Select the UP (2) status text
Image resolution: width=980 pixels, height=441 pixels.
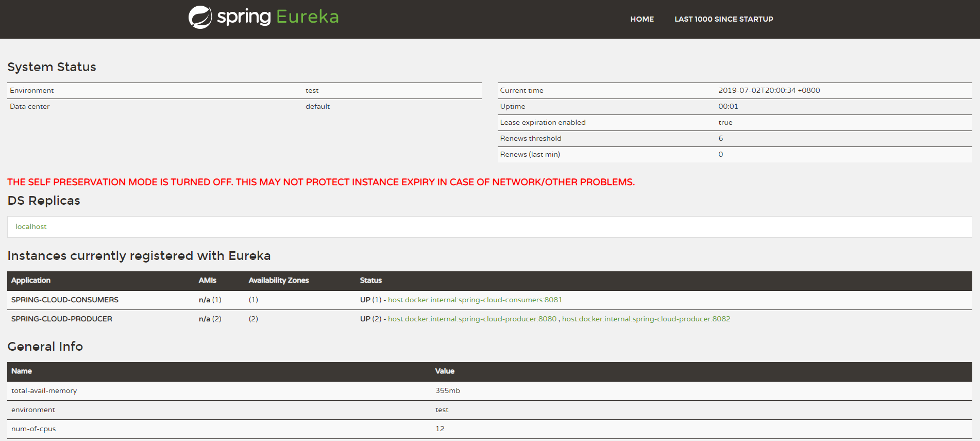(x=371, y=319)
